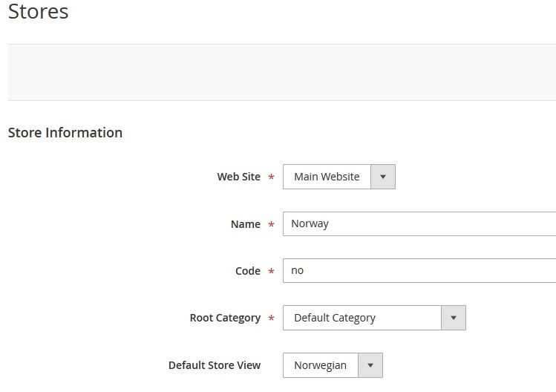The image size is (556, 392).
Task: Click the Default Store View label
Action: coord(215,365)
